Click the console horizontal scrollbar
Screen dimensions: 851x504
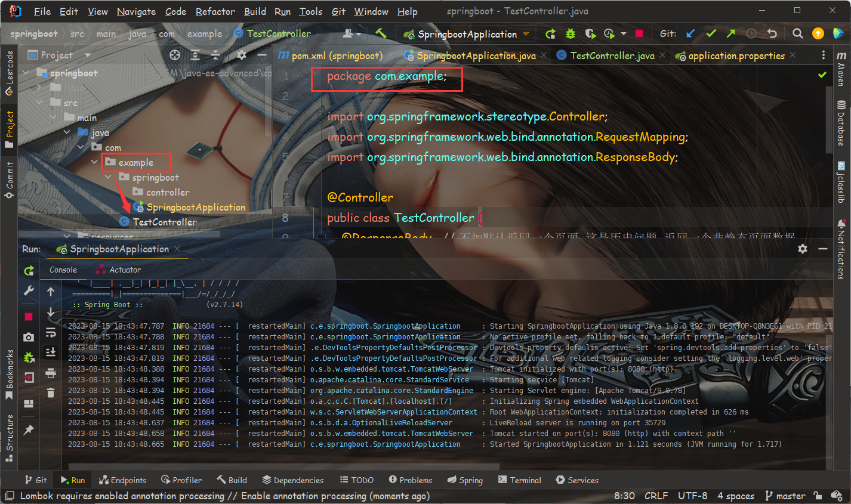point(283,466)
